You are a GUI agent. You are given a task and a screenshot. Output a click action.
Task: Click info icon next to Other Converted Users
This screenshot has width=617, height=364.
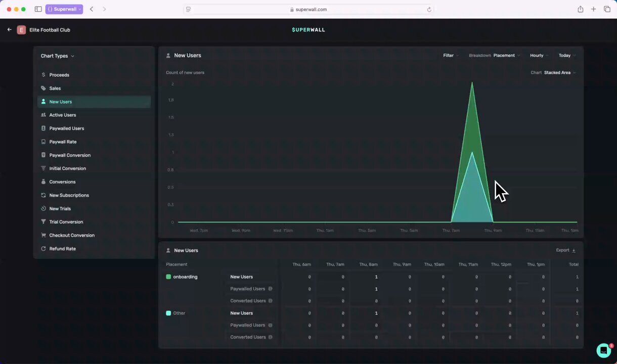271,337
